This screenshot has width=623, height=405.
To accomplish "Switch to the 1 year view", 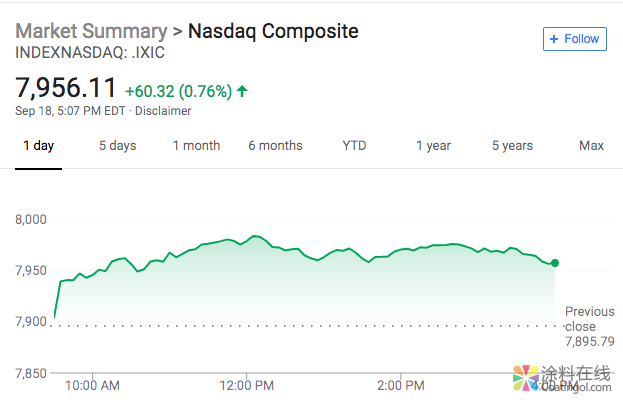I will click(433, 146).
